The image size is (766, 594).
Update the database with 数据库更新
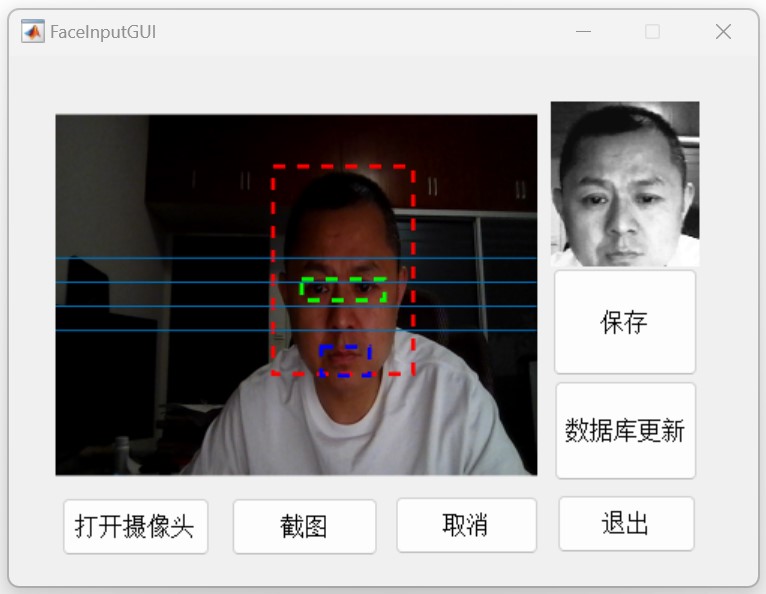pyautogui.click(x=625, y=431)
